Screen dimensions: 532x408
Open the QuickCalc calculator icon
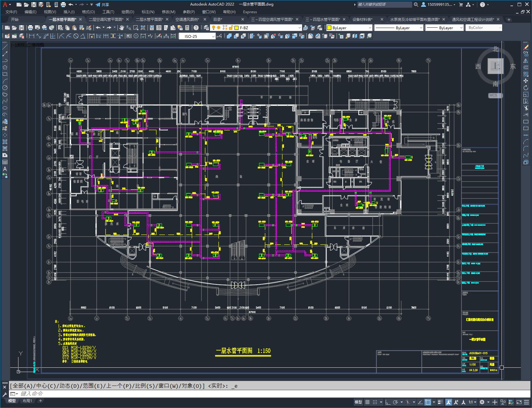(187, 28)
